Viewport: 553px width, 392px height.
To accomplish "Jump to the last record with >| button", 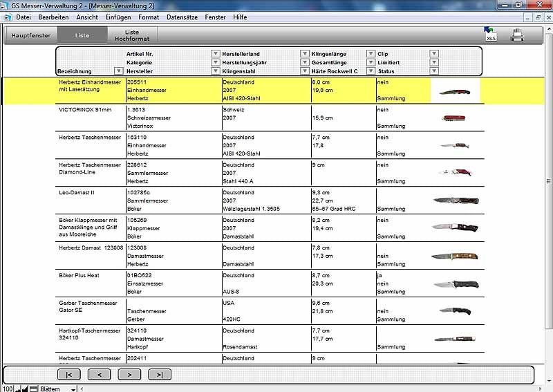I will coord(160,375).
